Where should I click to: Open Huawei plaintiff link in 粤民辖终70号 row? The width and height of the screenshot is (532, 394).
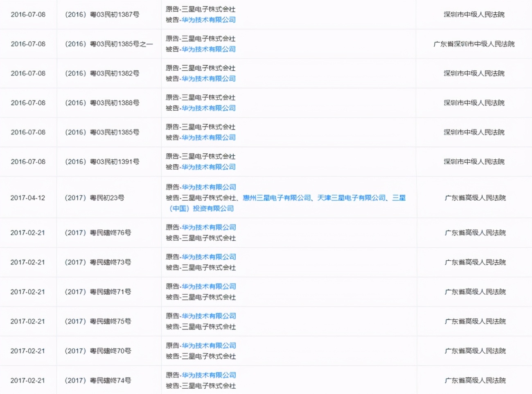pyautogui.click(x=209, y=345)
